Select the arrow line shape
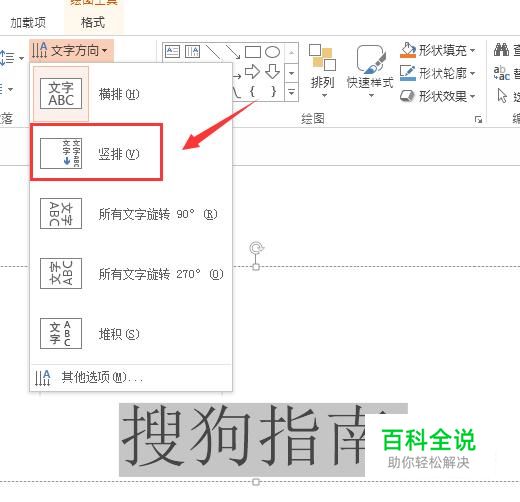The height and width of the screenshot is (502, 520). [233, 52]
